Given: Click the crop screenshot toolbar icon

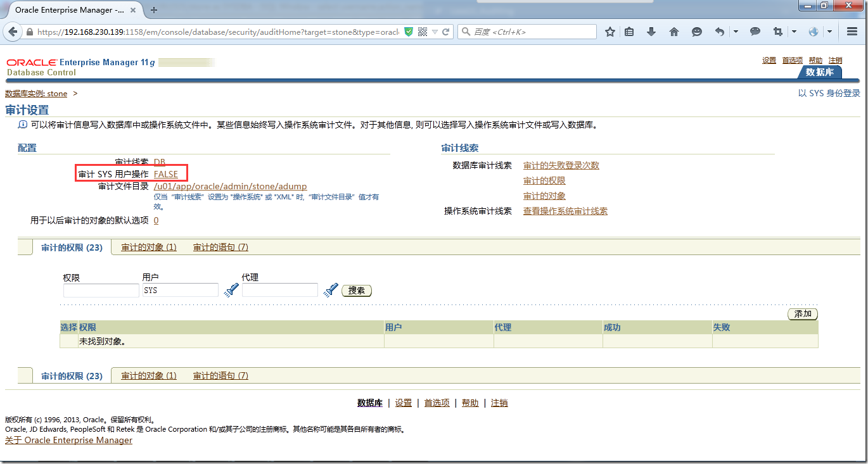Looking at the screenshot, I should coord(778,32).
